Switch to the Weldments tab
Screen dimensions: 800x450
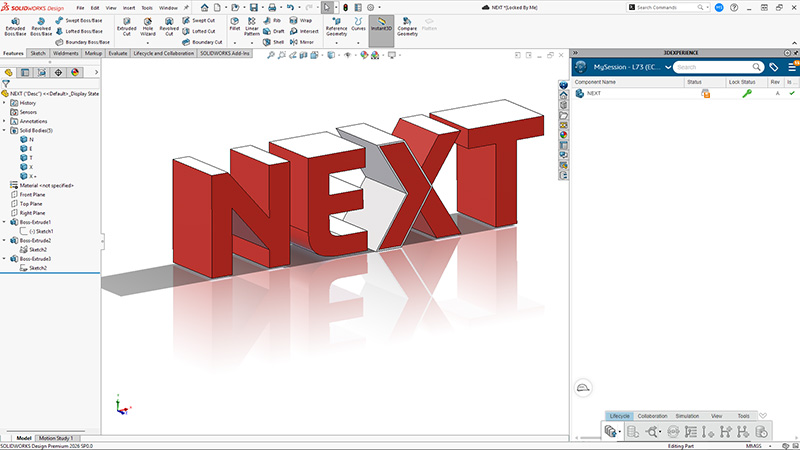(x=66, y=53)
